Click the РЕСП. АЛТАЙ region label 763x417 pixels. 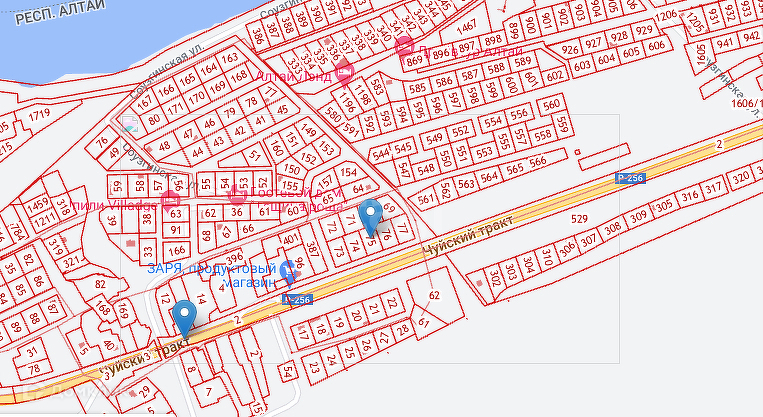60,11
